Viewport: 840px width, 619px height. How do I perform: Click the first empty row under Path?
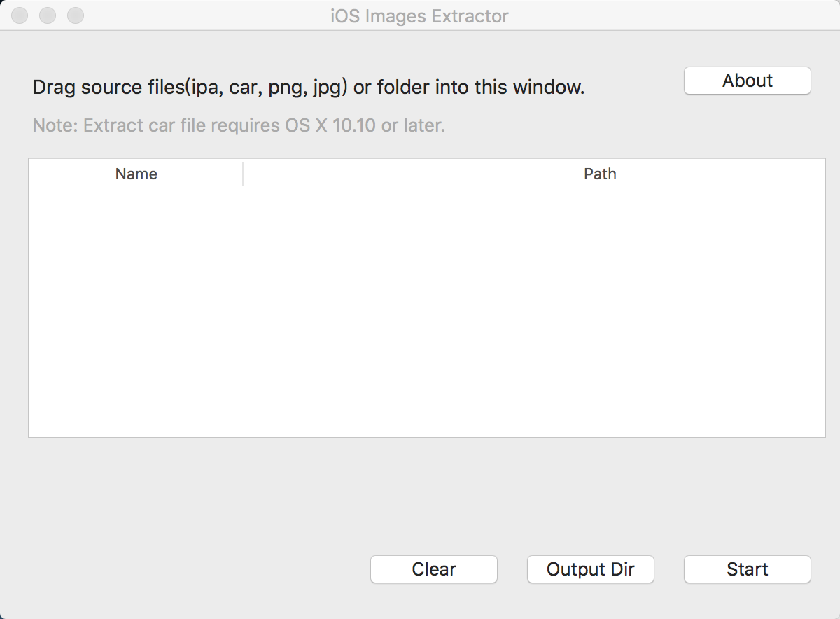[x=534, y=200]
